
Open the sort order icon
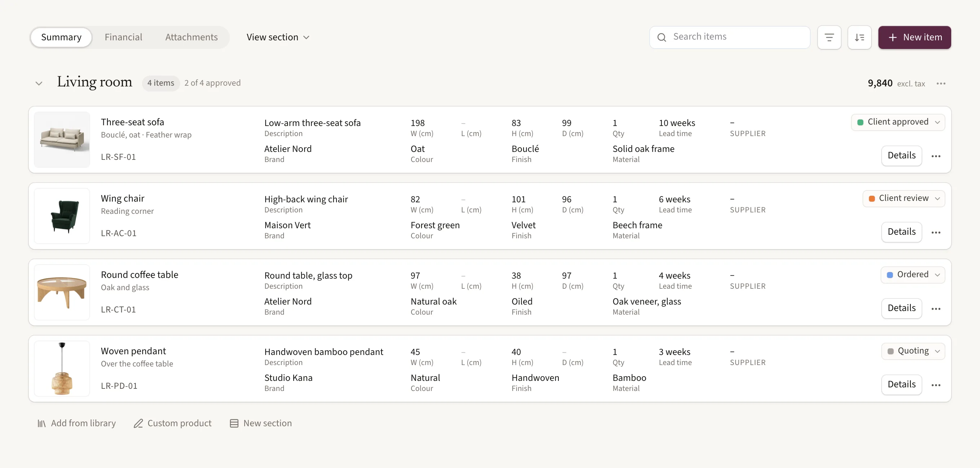(859, 37)
